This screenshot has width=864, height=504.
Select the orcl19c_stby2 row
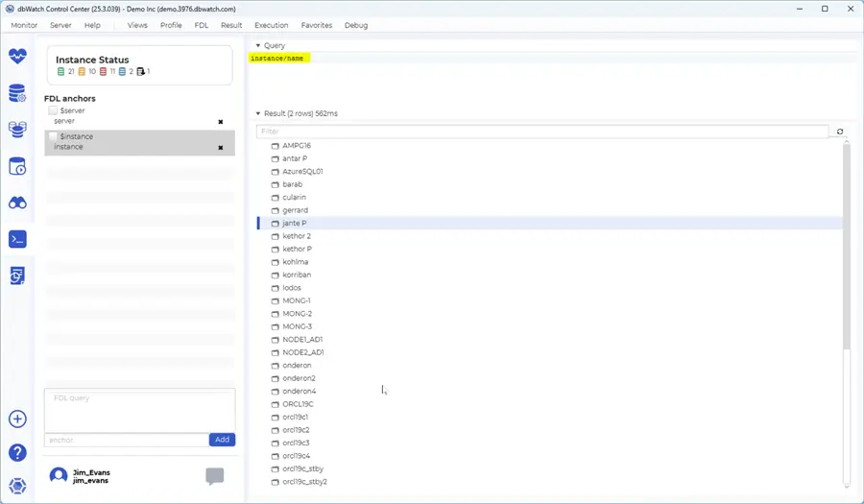pyautogui.click(x=550, y=482)
